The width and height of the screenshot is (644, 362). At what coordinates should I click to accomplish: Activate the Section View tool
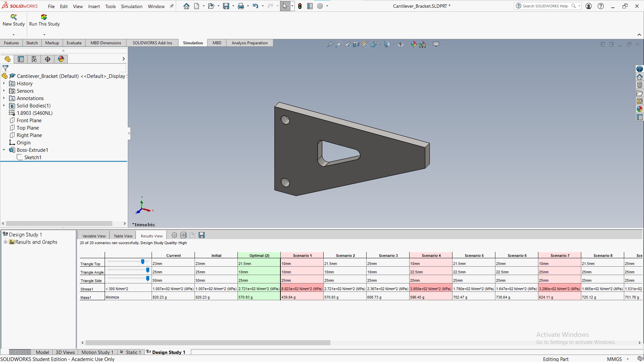pyautogui.click(x=356, y=44)
